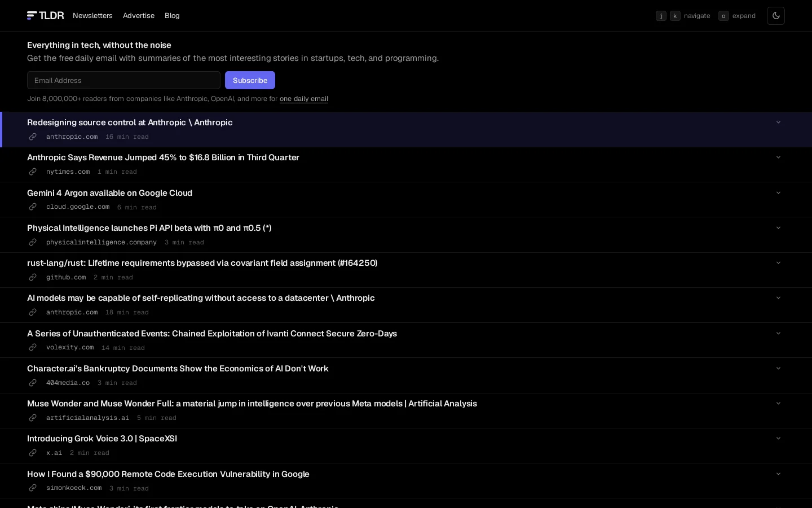The image size is (812, 508).
Task: Expand the Anthropic revenue story chevron
Action: pyautogui.click(x=778, y=157)
